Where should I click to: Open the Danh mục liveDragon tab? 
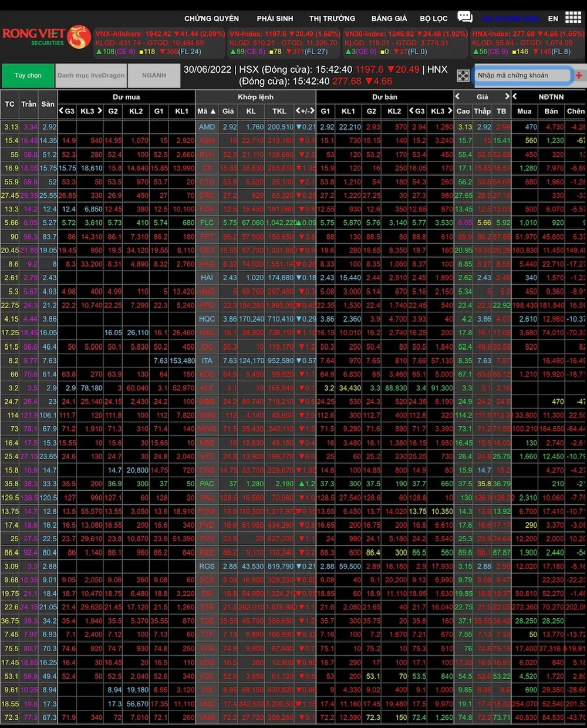click(91, 76)
